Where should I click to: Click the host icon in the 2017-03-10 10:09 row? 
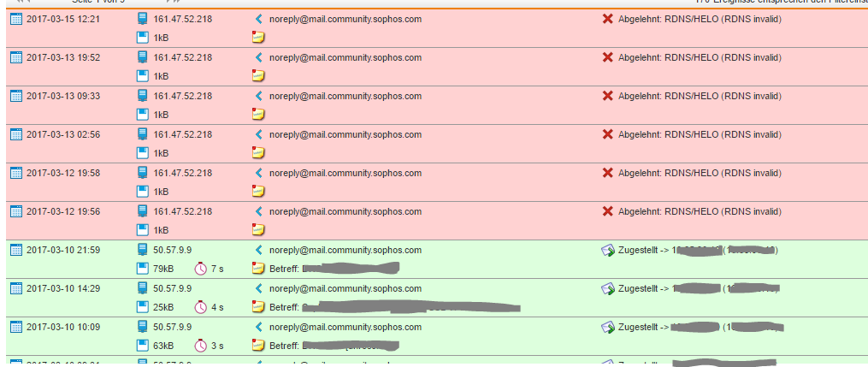(x=143, y=327)
